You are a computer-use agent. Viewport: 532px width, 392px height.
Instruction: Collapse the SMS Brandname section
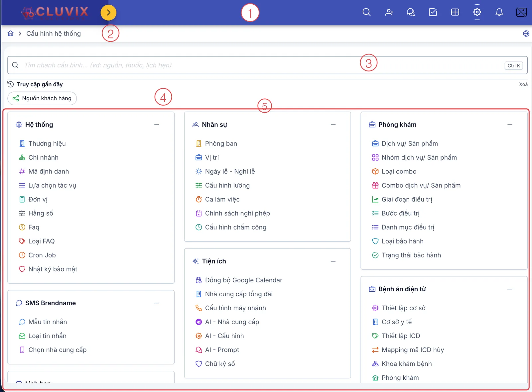point(157,303)
